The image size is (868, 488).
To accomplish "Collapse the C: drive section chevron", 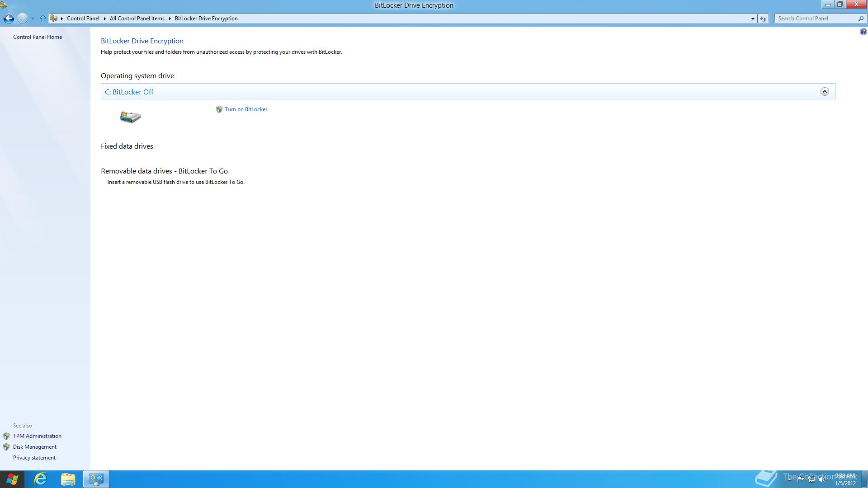I will [x=825, y=92].
